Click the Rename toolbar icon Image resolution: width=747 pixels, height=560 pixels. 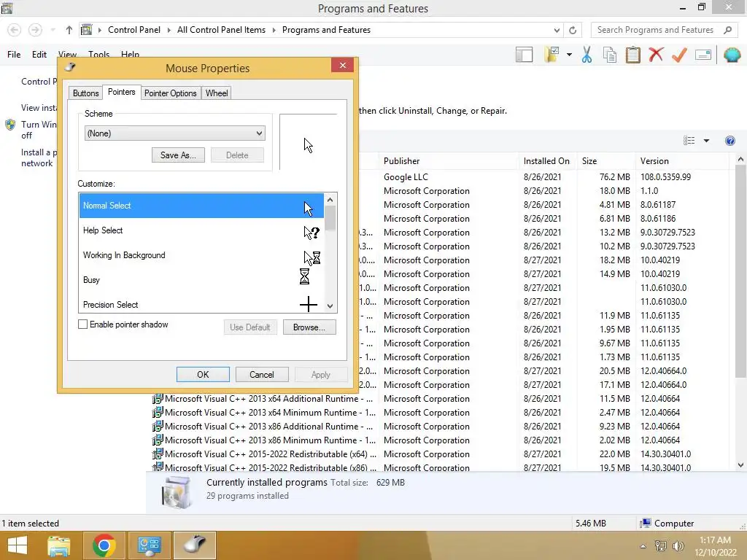pyautogui.click(x=703, y=55)
